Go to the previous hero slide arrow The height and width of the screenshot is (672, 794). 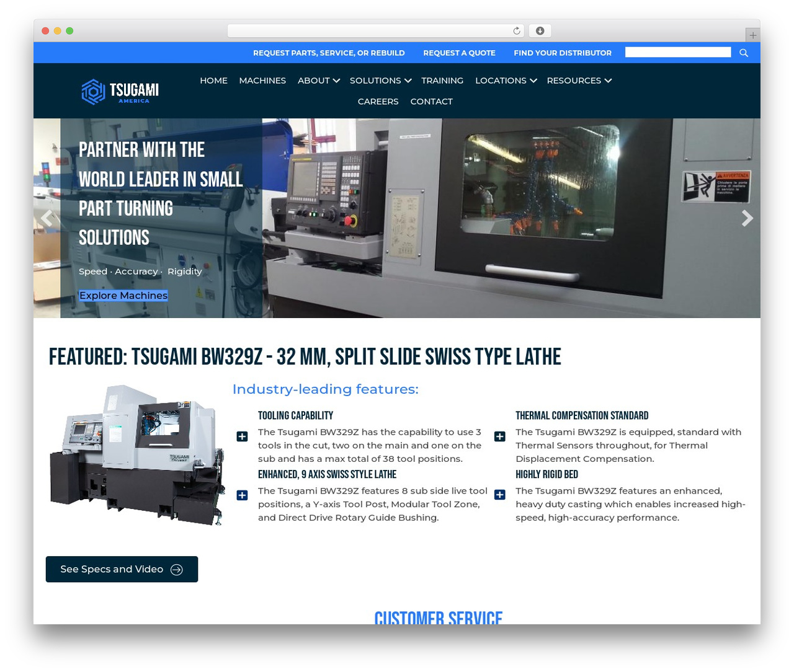pos(47,218)
